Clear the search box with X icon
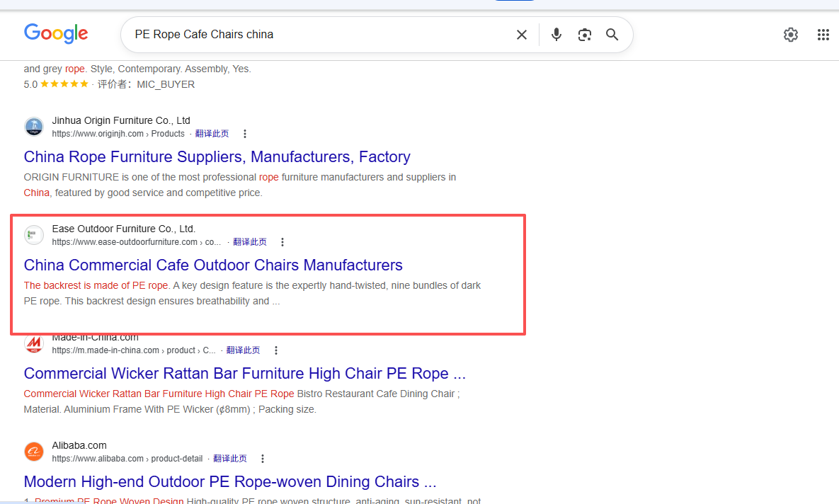Screen dimensions: 839x504 tap(522, 35)
